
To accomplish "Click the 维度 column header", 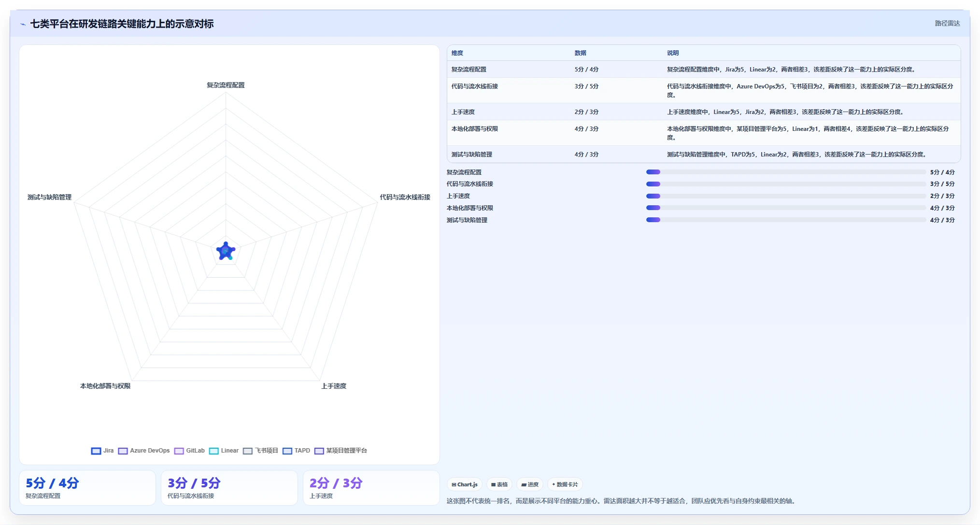I will 457,53.
